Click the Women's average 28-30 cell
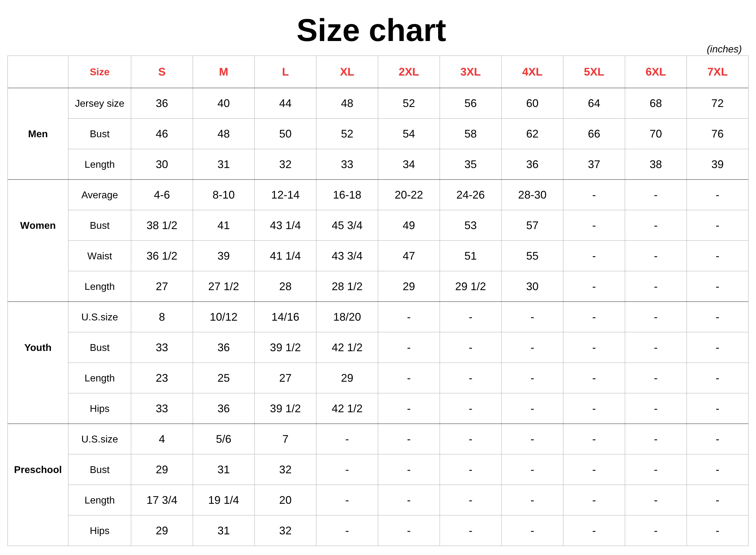 (x=532, y=195)
